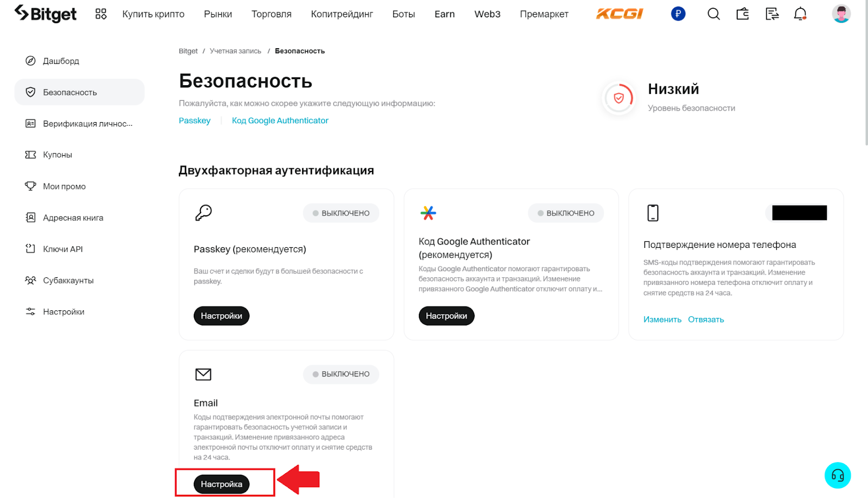Viewport: 868px width, 498px height.
Task: Go to Дашборд in the sidebar
Action: tap(61, 61)
